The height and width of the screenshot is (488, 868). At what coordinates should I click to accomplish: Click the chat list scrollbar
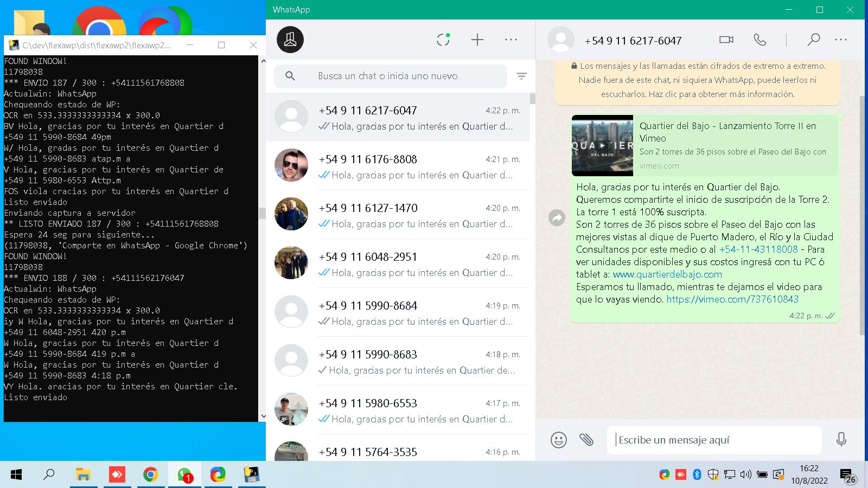click(533, 99)
